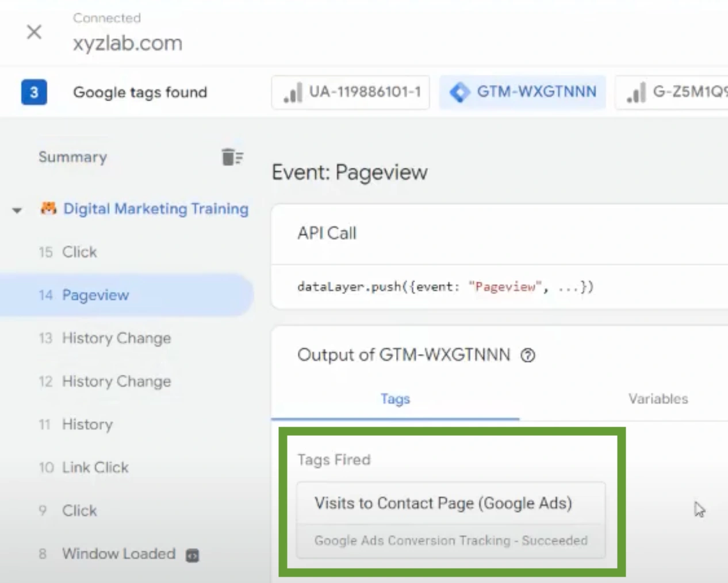The height and width of the screenshot is (583, 728).
Task: Click the Tags Fired label
Action: [x=334, y=460]
